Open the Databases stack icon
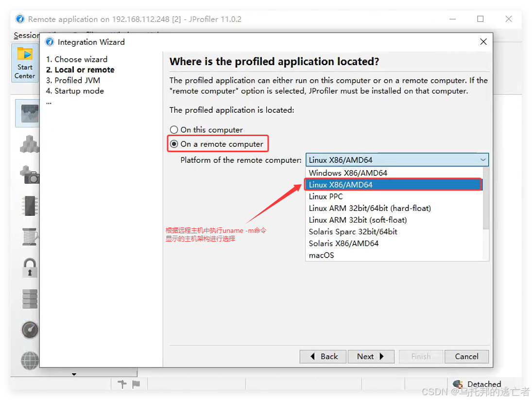Image resolution: width=532 pixels, height=400 pixels. pyautogui.click(x=30, y=299)
